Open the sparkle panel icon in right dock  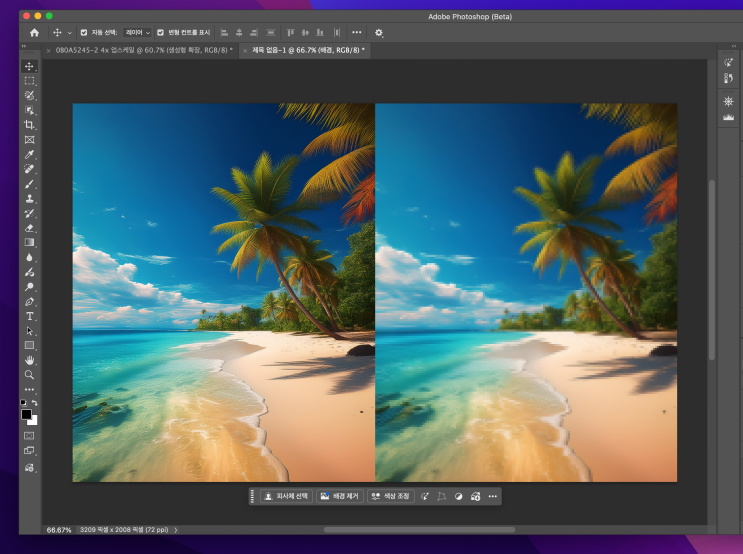point(729,63)
